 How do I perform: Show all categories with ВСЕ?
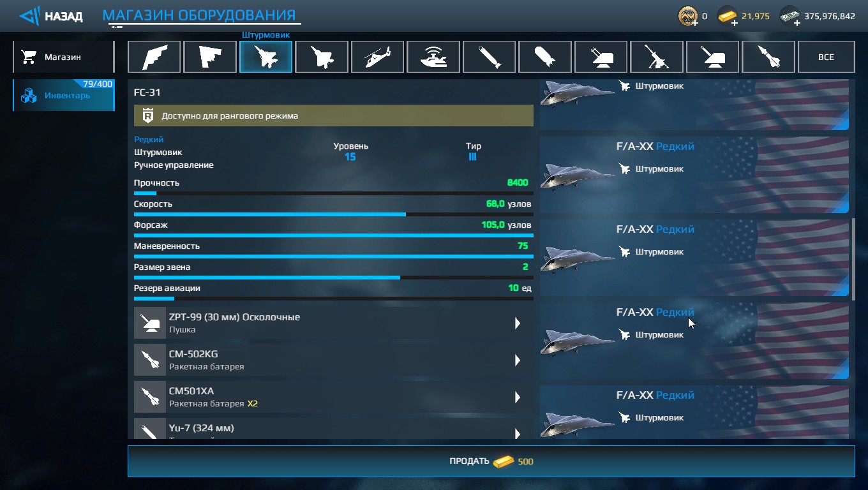826,57
